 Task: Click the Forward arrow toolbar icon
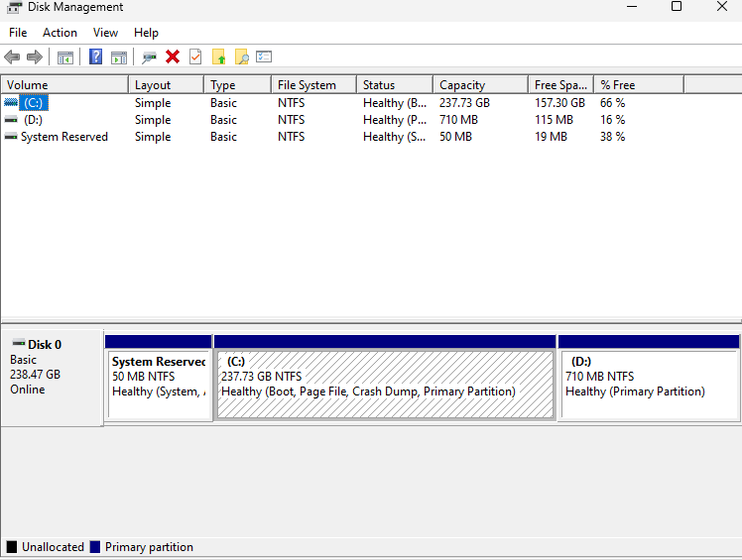35,57
